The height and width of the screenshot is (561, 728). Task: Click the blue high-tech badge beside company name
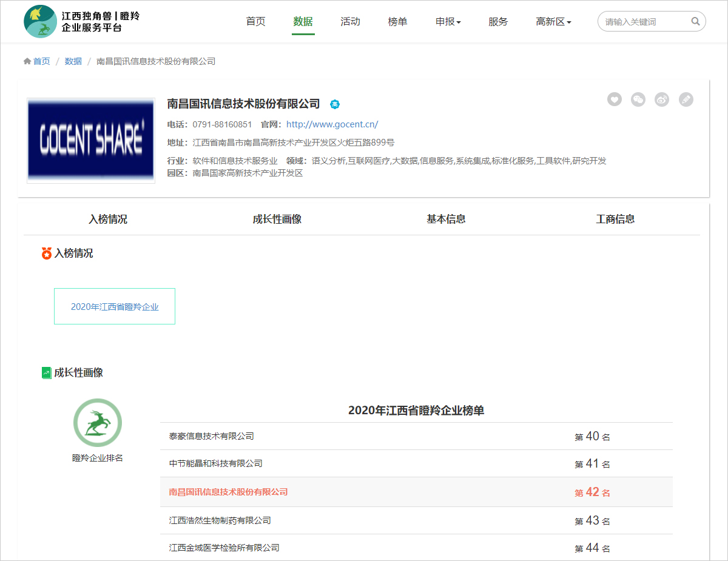pyautogui.click(x=335, y=104)
